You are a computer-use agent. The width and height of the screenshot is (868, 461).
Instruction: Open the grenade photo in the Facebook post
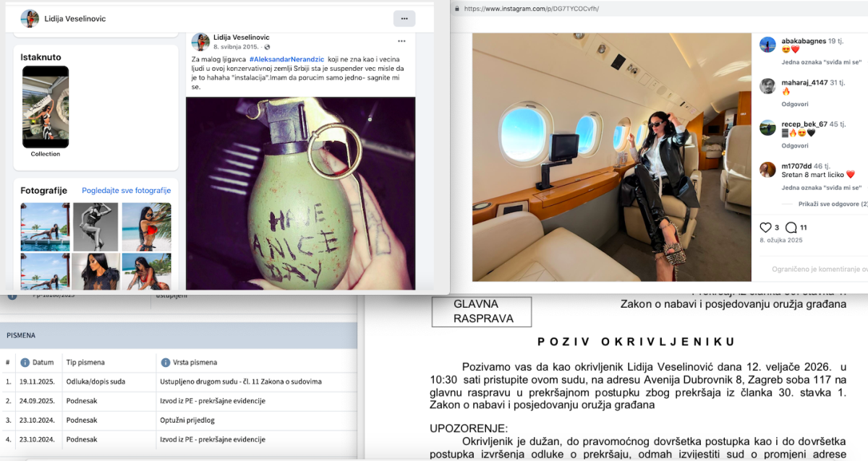300,193
